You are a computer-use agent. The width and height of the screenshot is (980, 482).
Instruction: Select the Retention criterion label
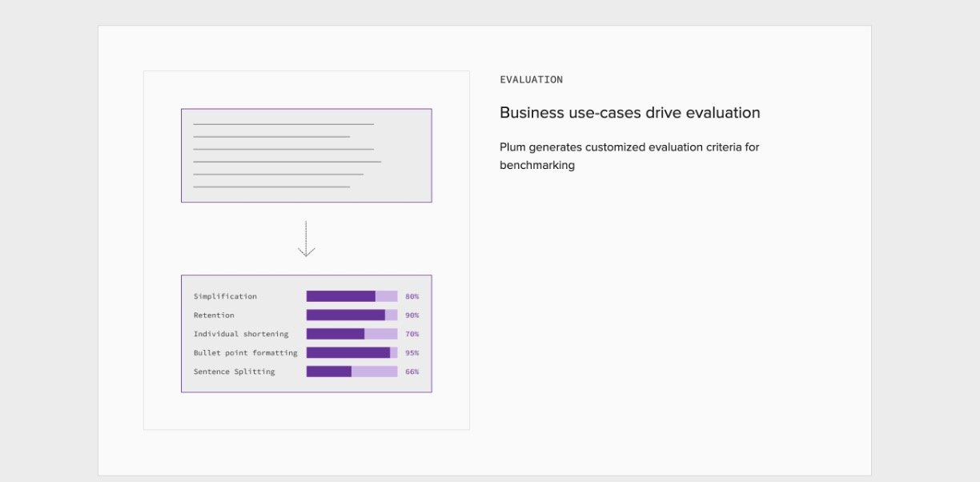214,315
